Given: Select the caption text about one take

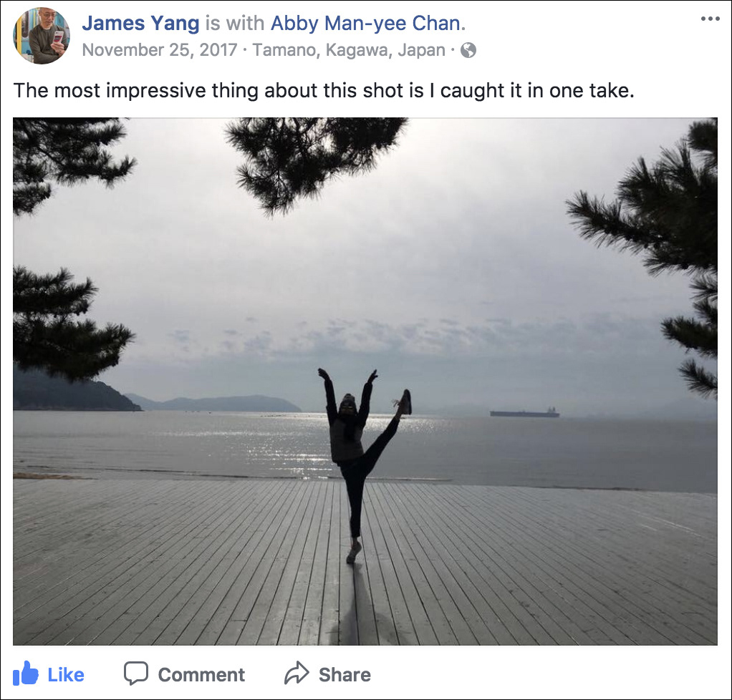Looking at the screenshot, I should (324, 90).
